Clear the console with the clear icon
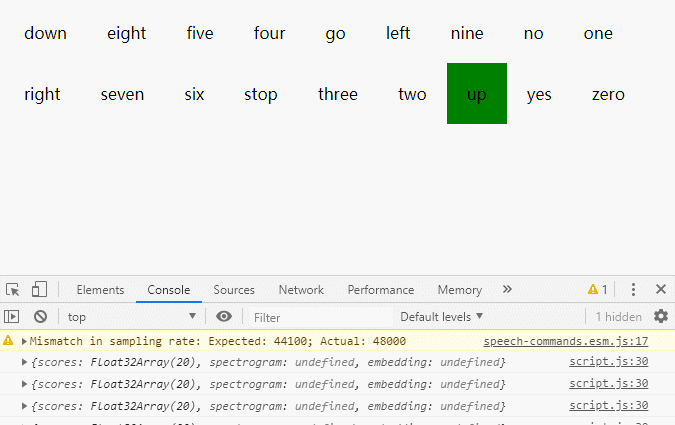This screenshot has height=425, width=675. coord(40,317)
